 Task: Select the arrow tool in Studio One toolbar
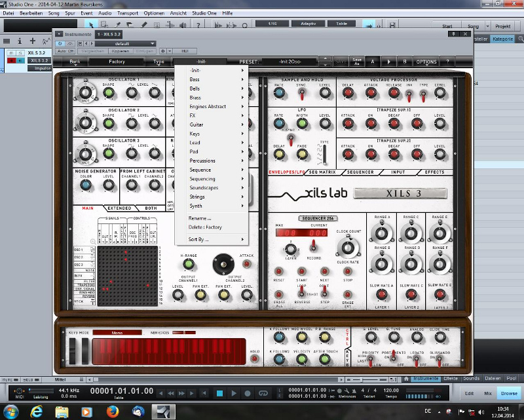pos(90,25)
